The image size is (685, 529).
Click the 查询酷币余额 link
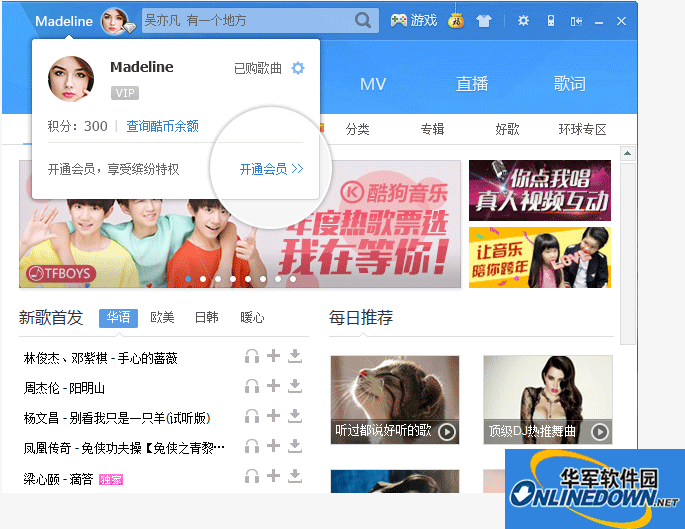(163, 126)
